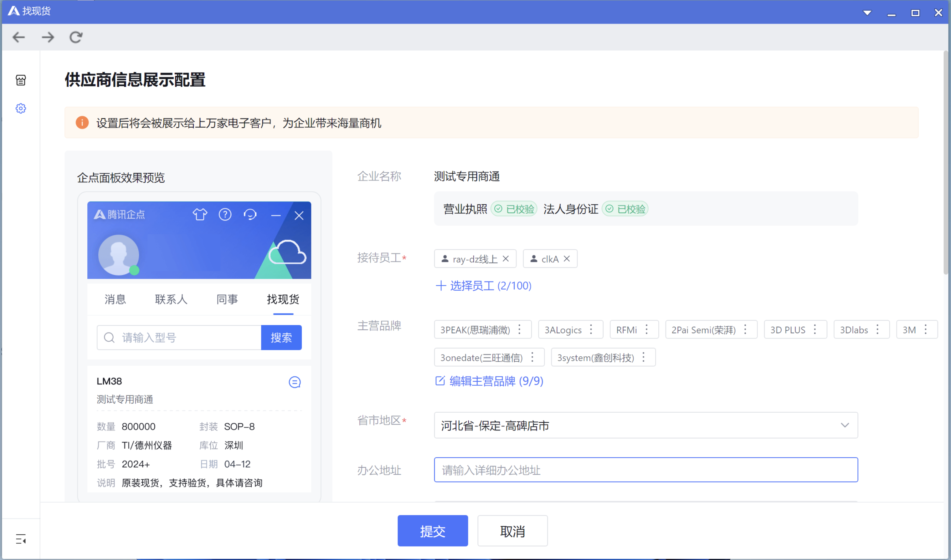Click the window title dropdown triangle

(867, 13)
